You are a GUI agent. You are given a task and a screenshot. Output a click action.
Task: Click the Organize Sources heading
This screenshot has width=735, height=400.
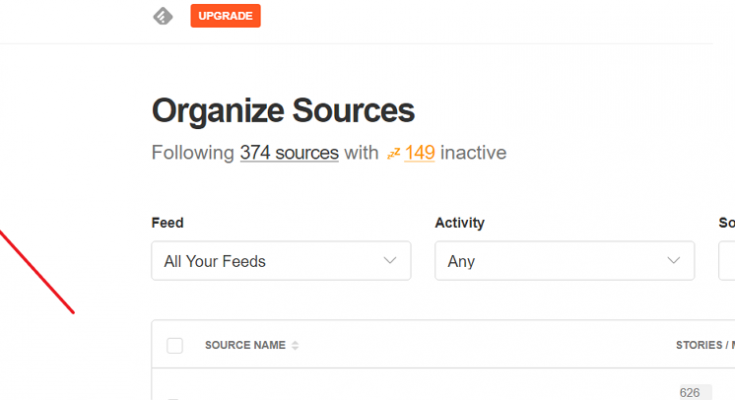pyautogui.click(x=283, y=111)
